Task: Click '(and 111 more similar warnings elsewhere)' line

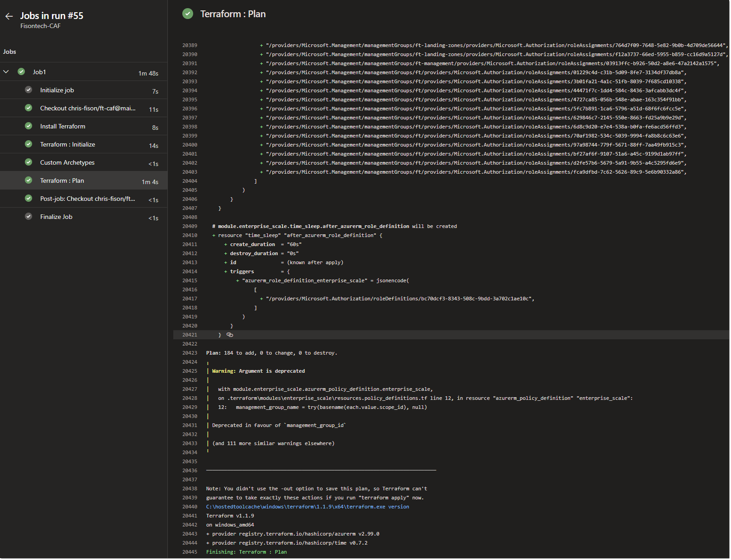Action: point(273,443)
